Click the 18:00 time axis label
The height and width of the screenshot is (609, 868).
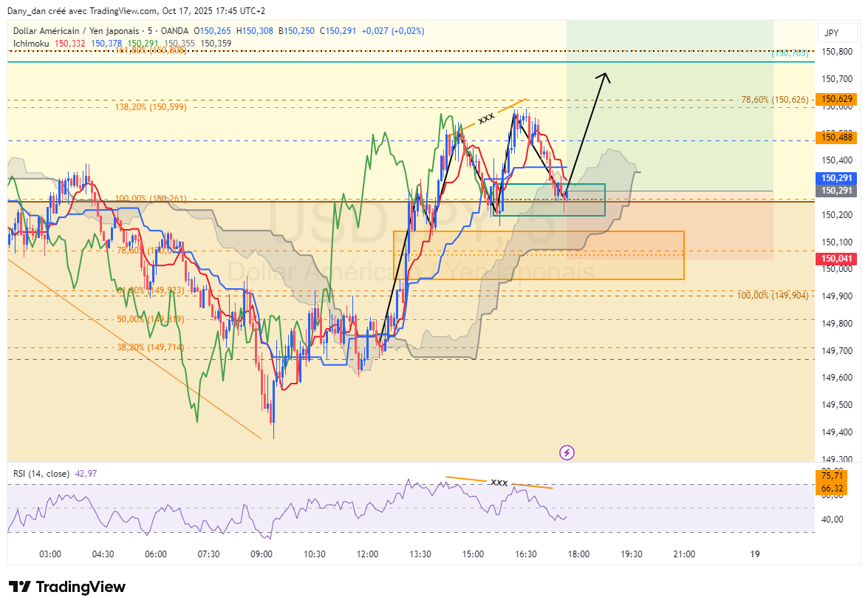click(578, 554)
